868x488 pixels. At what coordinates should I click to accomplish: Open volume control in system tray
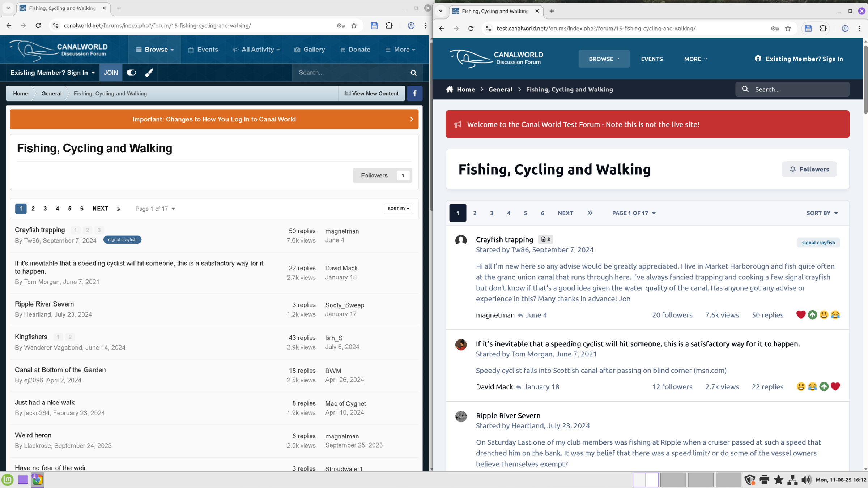pos(806,480)
